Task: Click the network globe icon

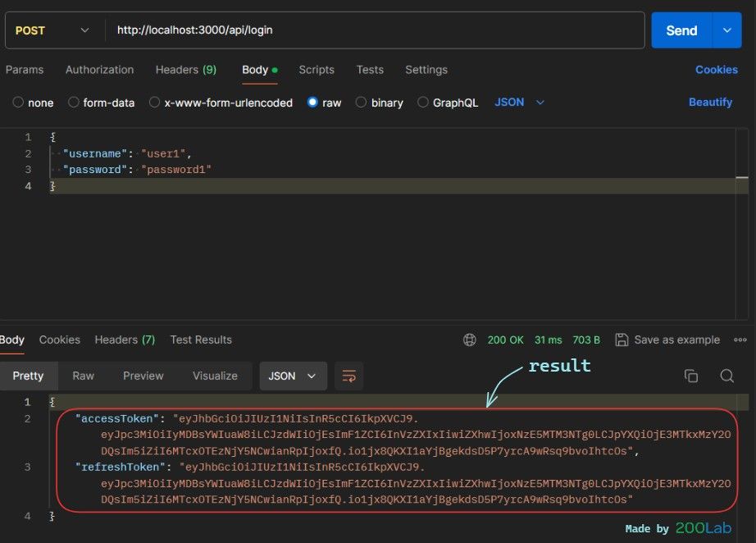Action: [470, 340]
